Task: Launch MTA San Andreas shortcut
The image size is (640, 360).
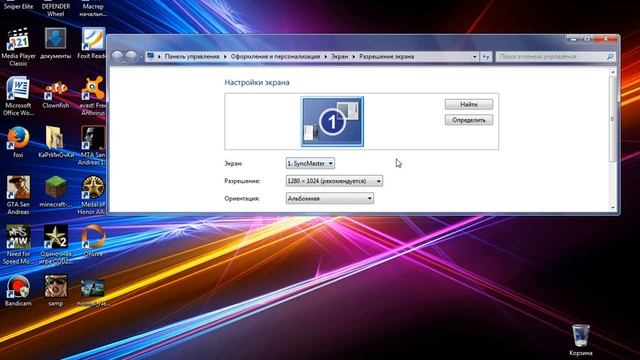Action: pos(92,145)
